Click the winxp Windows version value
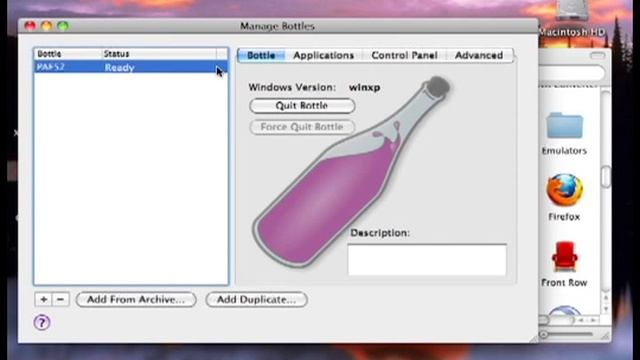 coord(364,87)
